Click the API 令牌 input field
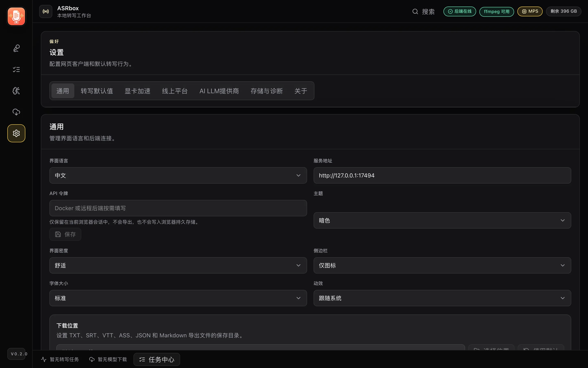Screen dimensions: 588x368 coord(178,208)
